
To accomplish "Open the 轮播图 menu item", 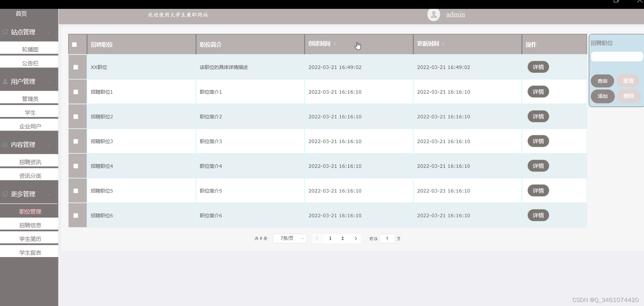I will click(30, 49).
